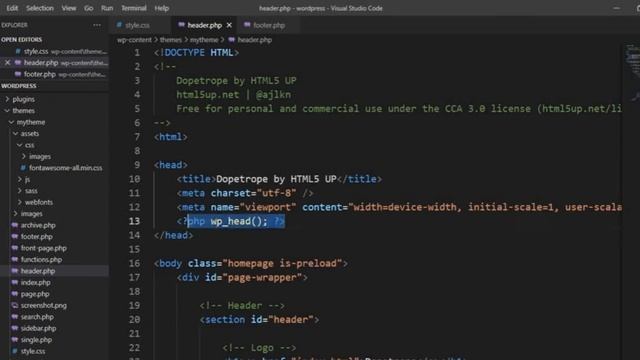Viewport: 640px width, 360px height.
Task: Click mytheme in the breadcrumb
Action: pyautogui.click(x=204, y=40)
